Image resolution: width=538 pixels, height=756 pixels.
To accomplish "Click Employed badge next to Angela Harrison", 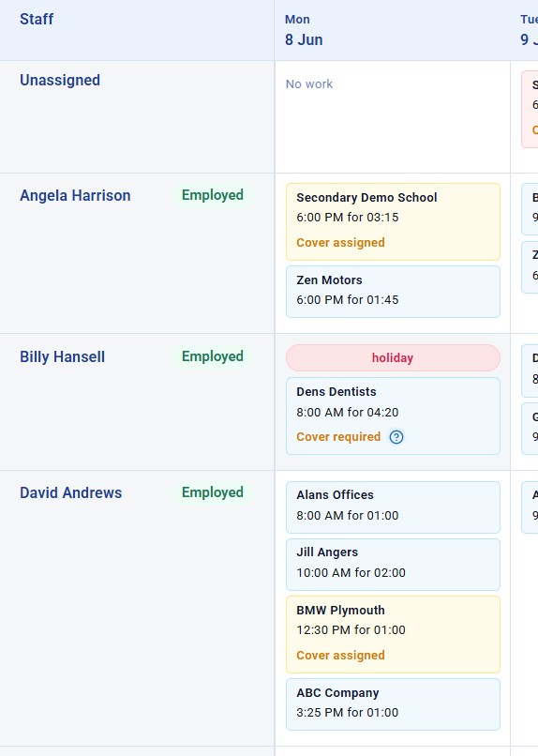I will coord(213,195).
